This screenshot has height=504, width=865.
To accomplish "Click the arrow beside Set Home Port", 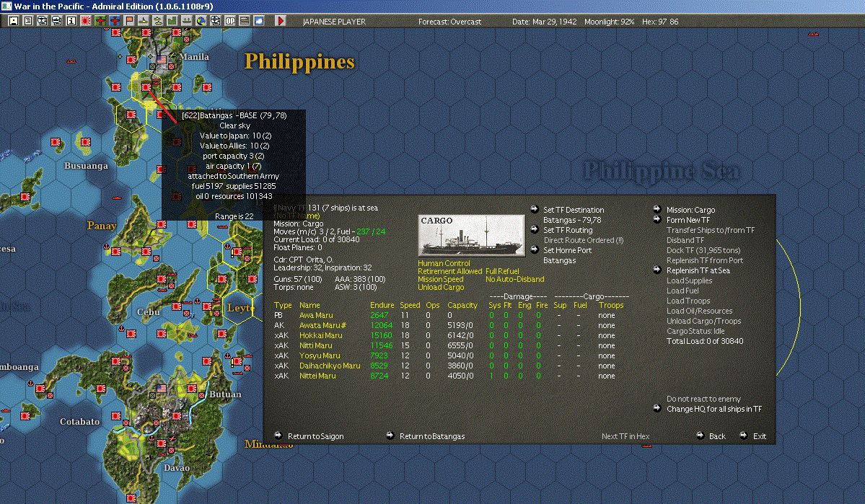I will pos(534,249).
